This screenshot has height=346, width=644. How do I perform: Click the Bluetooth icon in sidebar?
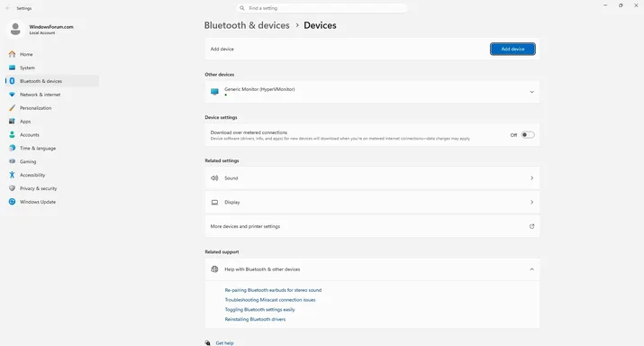point(12,81)
